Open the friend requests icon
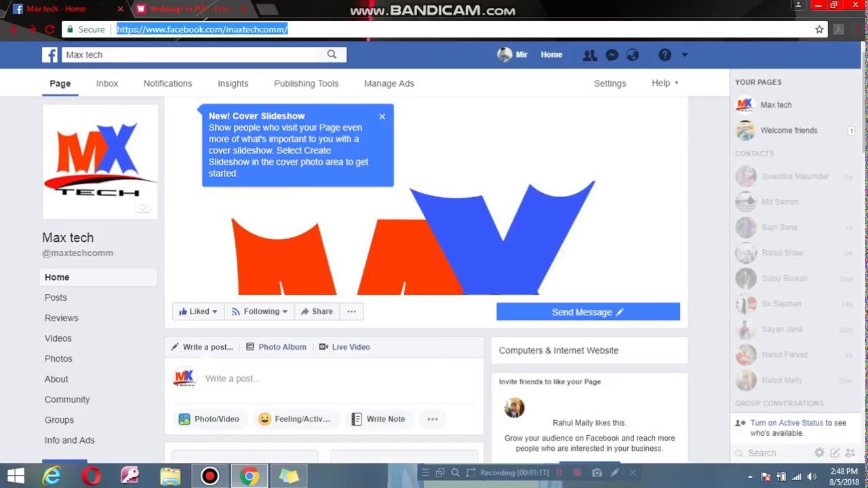The height and width of the screenshot is (488, 868). [590, 55]
